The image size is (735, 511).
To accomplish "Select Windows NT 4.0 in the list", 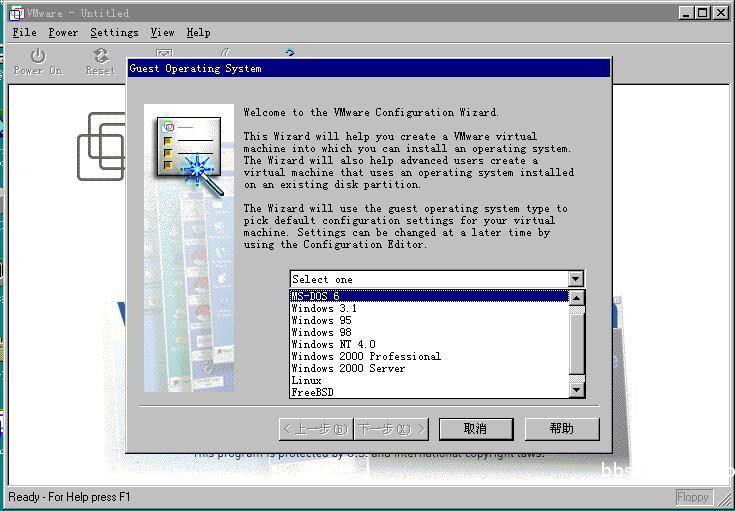I will coord(429,344).
